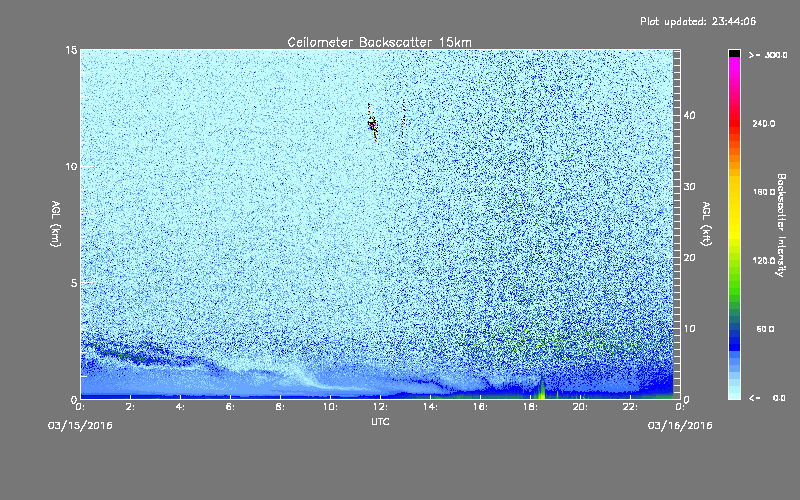Image resolution: width=800 pixels, height=500 pixels.
Task: Click the 'AGL (km)' left axis label
Action: coord(56,223)
